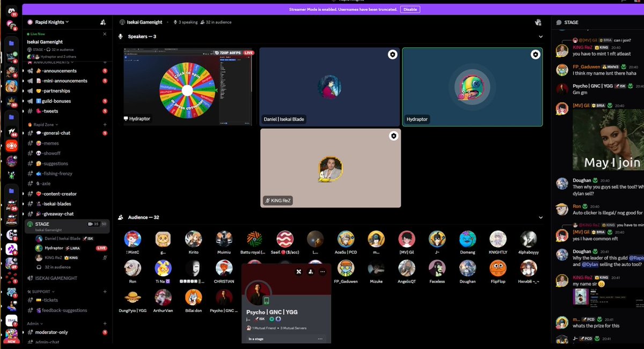This screenshot has width=644, height=349.
Task: Click Daniel | Isekai Blade in the stage member list
Action: click(71, 239)
